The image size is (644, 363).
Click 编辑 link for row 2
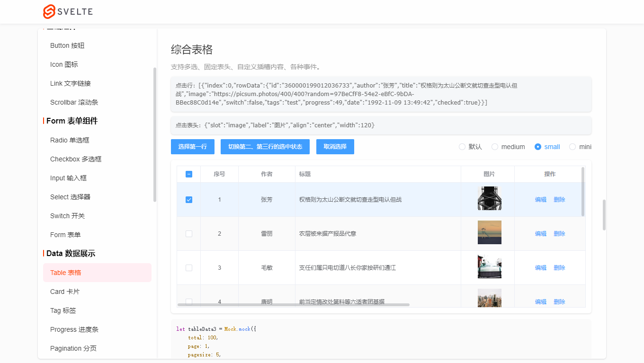coord(540,234)
